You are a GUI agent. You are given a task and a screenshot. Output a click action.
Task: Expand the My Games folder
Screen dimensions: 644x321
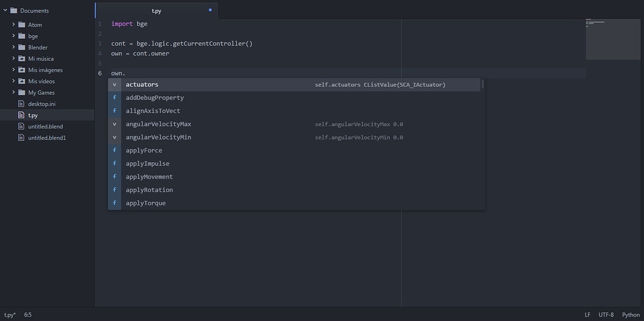[x=13, y=92]
